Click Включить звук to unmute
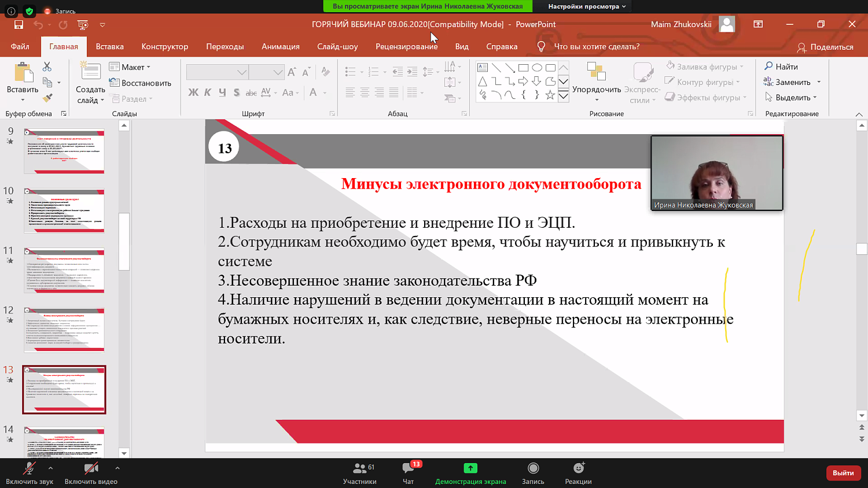 (x=30, y=473)
